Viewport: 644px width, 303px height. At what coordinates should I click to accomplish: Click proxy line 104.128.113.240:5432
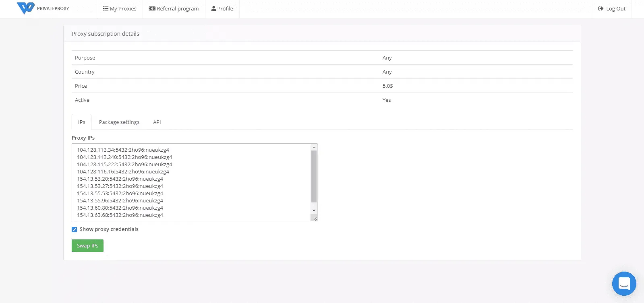coord(124,157)
